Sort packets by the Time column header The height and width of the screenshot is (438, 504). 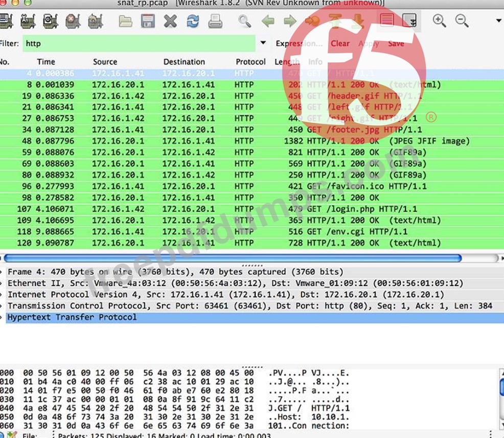(45, 61)
